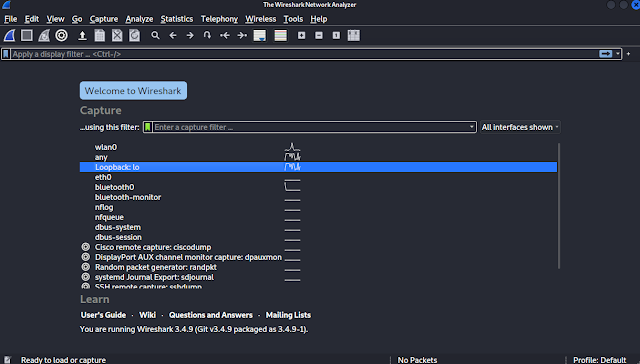Screen dimensions: 640x364
Task: Apply the display filter arrow button
Action: pos(605,54)
